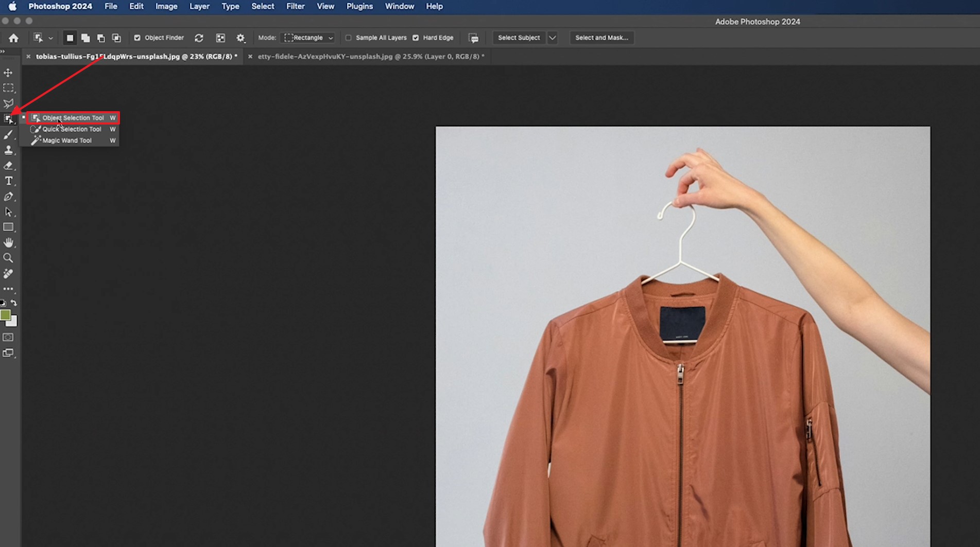Choose Subtract from Selection mode icon

point(101,38)
